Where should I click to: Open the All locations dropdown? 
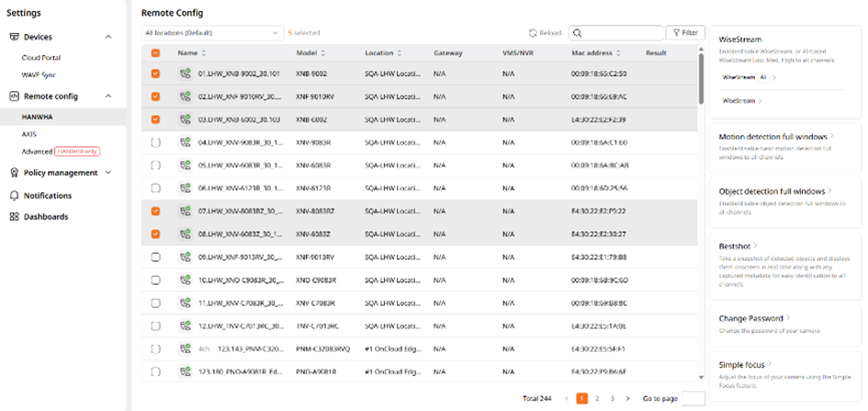pos(212,33)
